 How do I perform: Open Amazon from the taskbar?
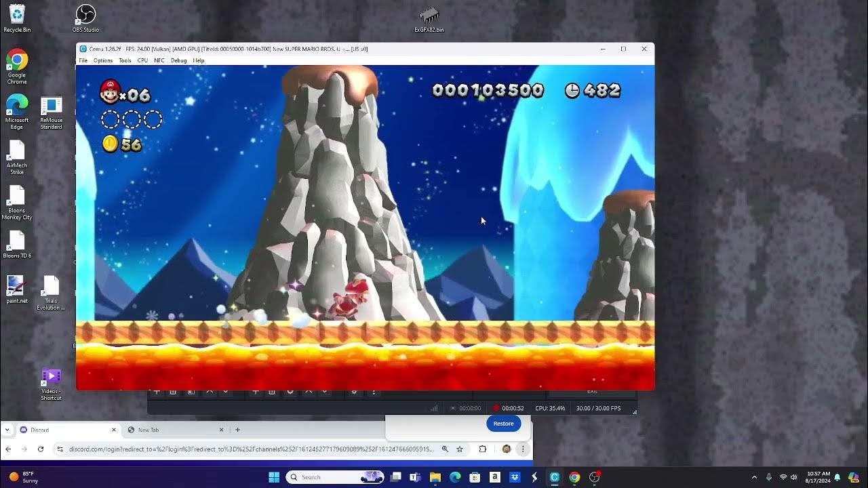[x=495, y=477]
